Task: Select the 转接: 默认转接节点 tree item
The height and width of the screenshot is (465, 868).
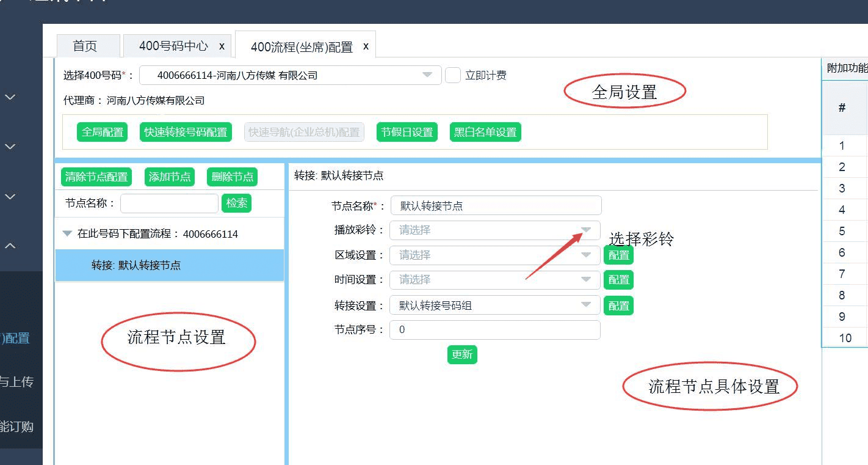Action: (x=136, y=265)
